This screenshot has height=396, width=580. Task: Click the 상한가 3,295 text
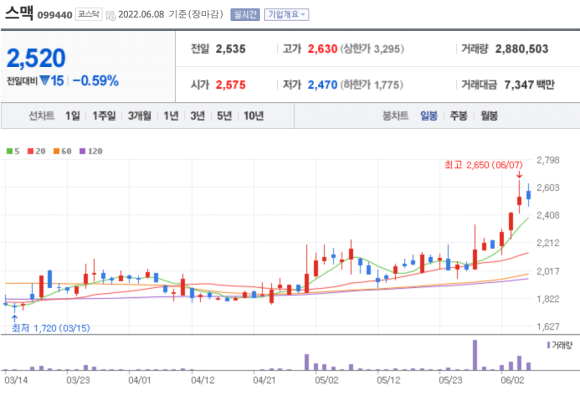[x=372, y=49]
